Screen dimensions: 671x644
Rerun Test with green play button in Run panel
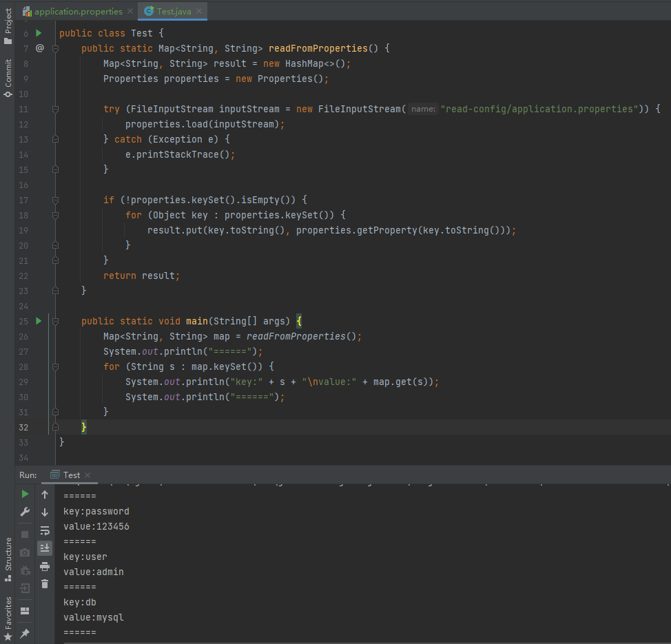pos(25,494)
